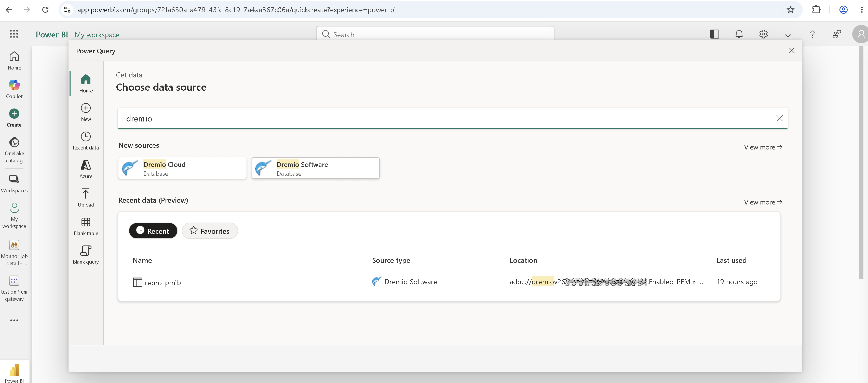Show more sidebar options ellipsis
This screenshot has height=383, width=868.
[x=14, y=320]
